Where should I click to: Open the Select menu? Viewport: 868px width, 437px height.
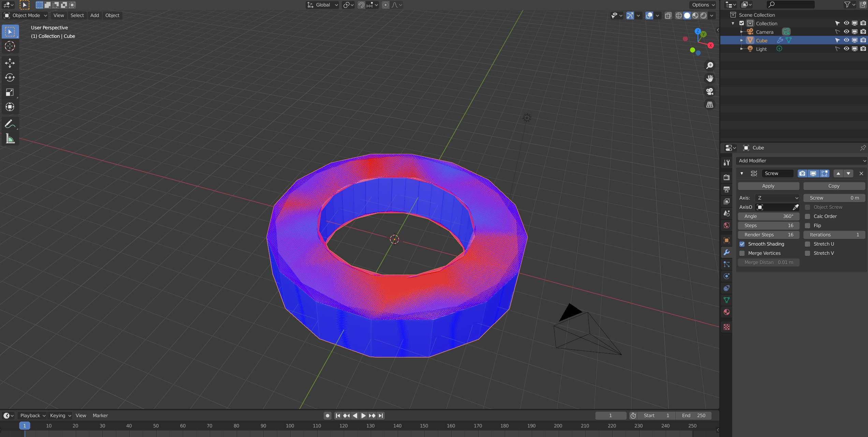pos(77,15)
